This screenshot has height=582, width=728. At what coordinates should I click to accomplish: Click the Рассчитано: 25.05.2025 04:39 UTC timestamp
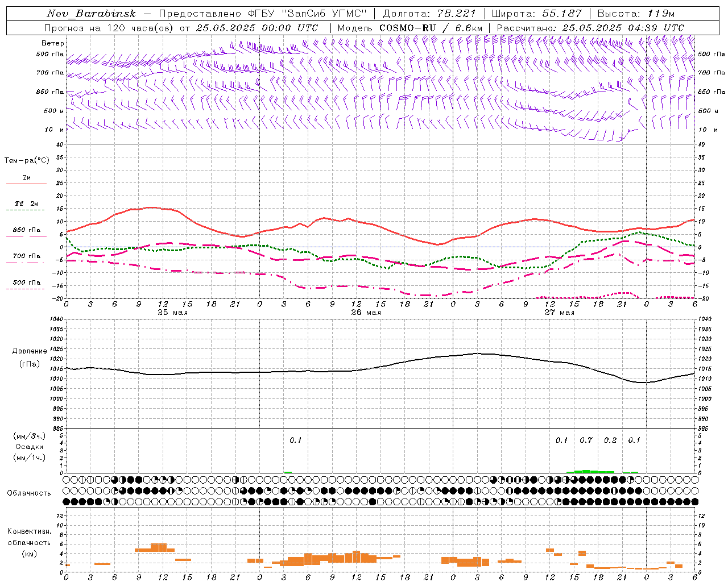point(590,28)
